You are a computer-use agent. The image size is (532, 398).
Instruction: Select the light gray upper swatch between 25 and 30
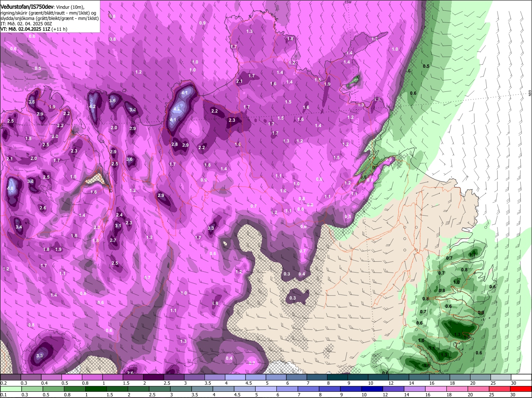(x=501, y=377)
